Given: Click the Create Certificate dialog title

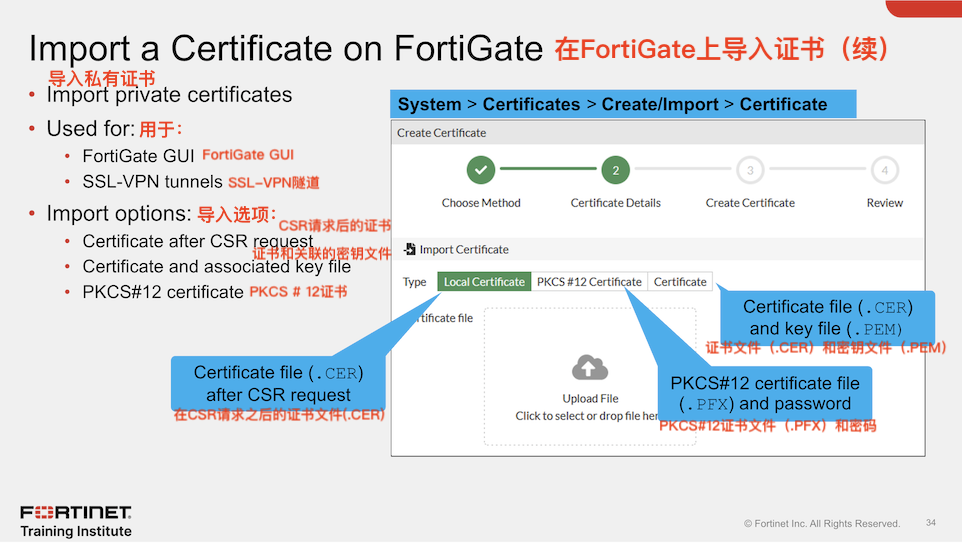Looking at the screenshot, I should pyautogui.click(x=441, y=133).
